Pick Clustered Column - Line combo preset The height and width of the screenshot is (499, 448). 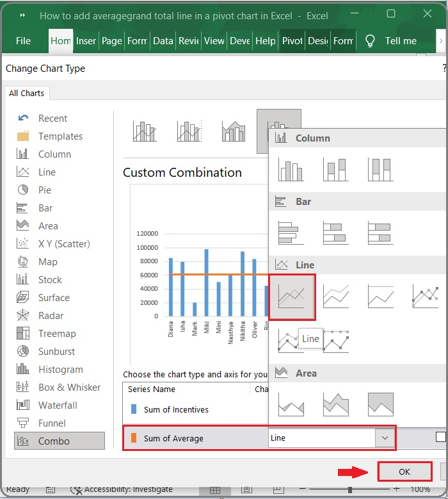[145, 131]
